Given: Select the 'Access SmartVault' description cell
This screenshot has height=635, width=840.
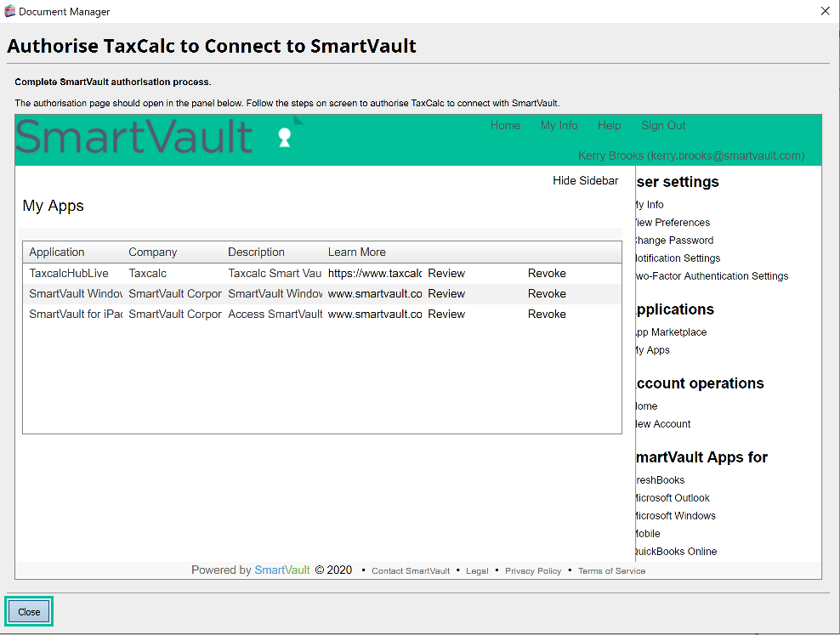Looking at the screenshot, I should coord(275,314).
